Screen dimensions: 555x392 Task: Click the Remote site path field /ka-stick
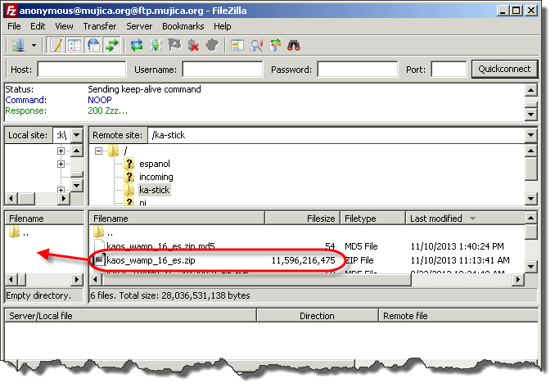tap(336, 135)
